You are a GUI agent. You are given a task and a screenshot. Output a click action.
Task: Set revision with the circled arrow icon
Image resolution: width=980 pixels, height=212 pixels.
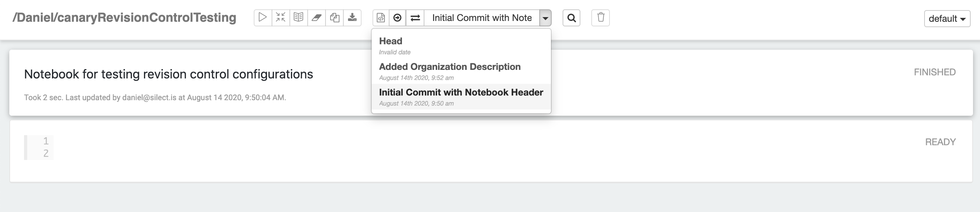point(397,18)
